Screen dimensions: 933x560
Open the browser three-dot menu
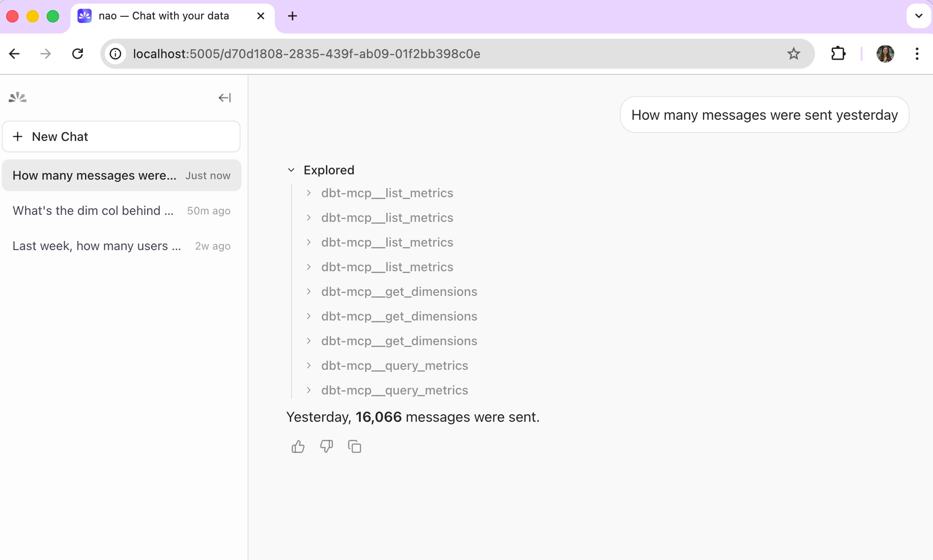917,53
